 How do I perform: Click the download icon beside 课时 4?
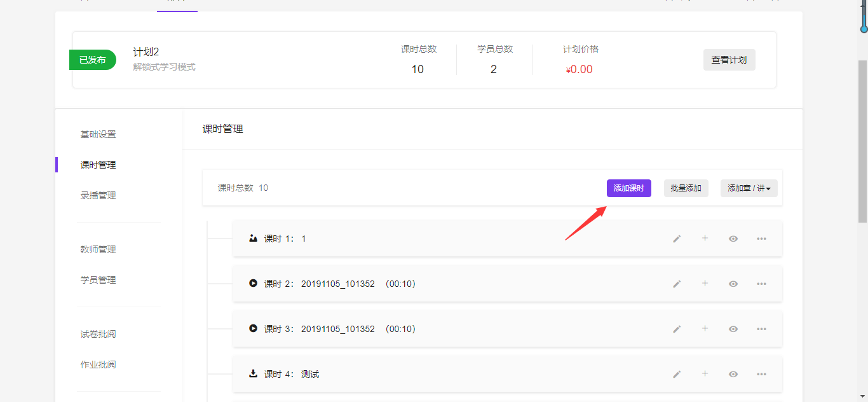click(x=253, y=374)
